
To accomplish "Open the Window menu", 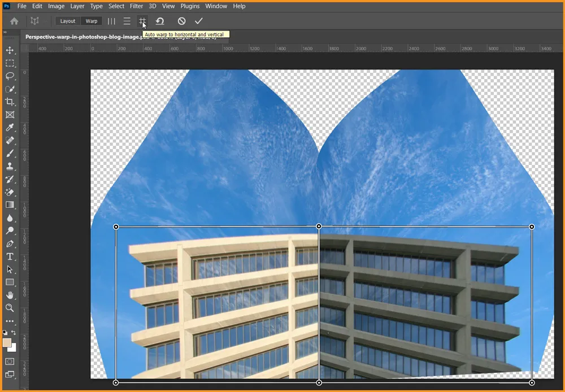I will tap(216, 6).
